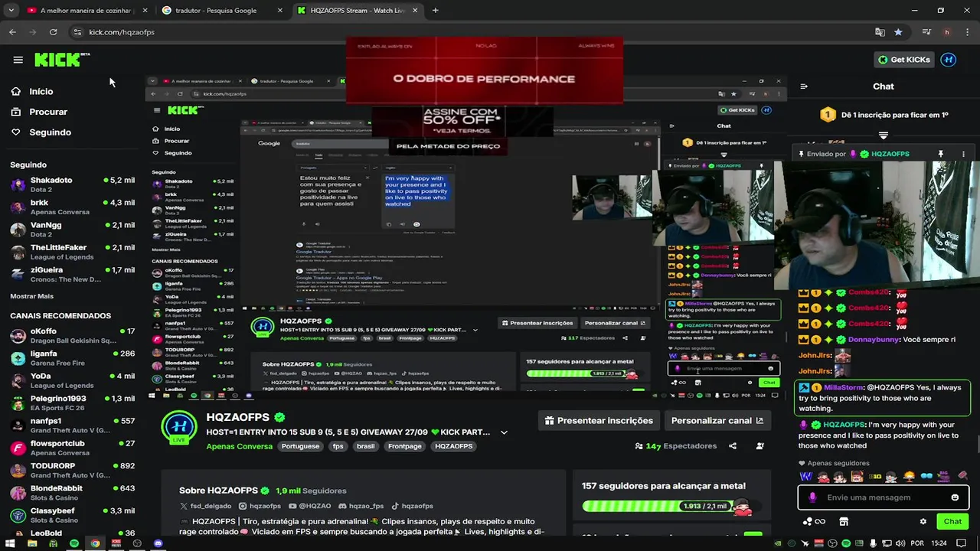Insert the W emote
The height and width of the screenshot is (551, 980).
click(x=805, y=476)
